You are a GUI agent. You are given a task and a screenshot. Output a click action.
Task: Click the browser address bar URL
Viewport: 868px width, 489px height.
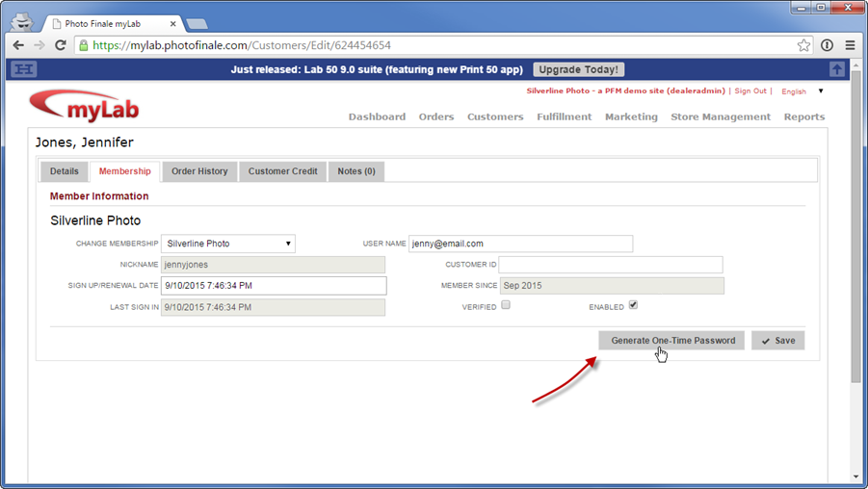(x=242, y=45)
